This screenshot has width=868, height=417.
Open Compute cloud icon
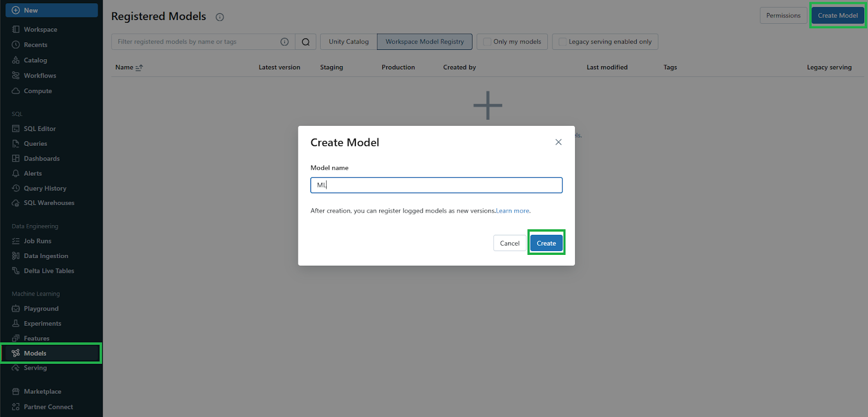coord(16,91)
